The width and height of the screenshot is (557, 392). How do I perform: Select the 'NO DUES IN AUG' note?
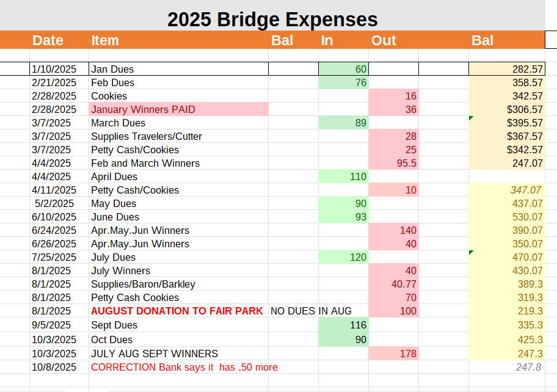(311, 311)
